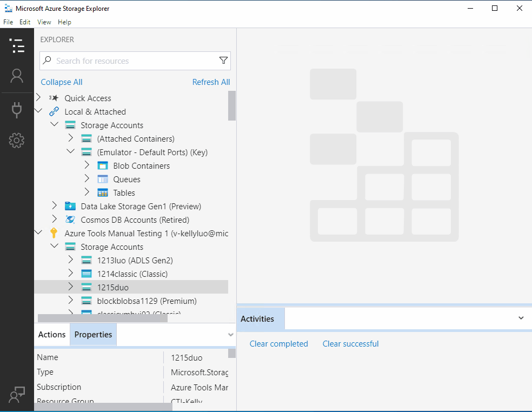
Task: Click Storage Accounts icon under Azure Tools subscription
Action: pos(70,247)
